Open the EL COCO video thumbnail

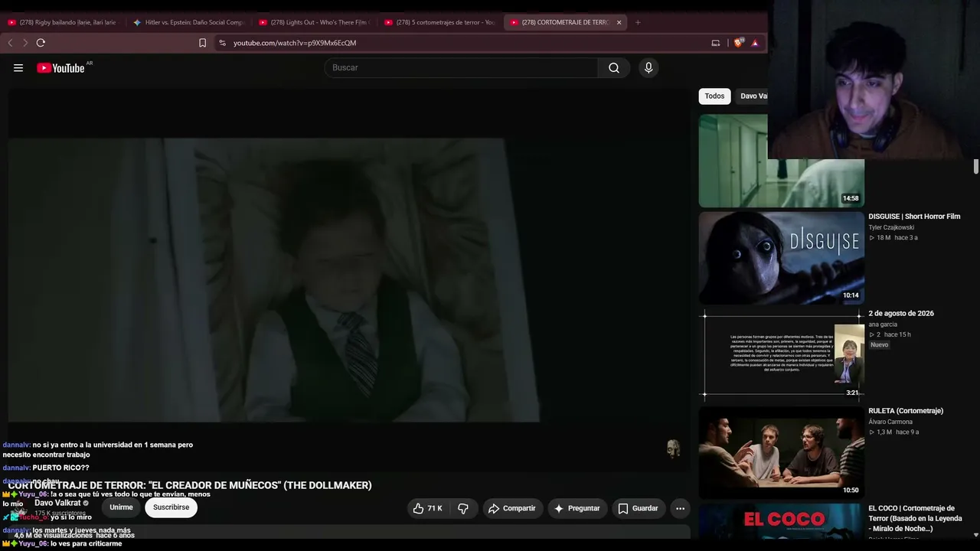coord(781,523)
